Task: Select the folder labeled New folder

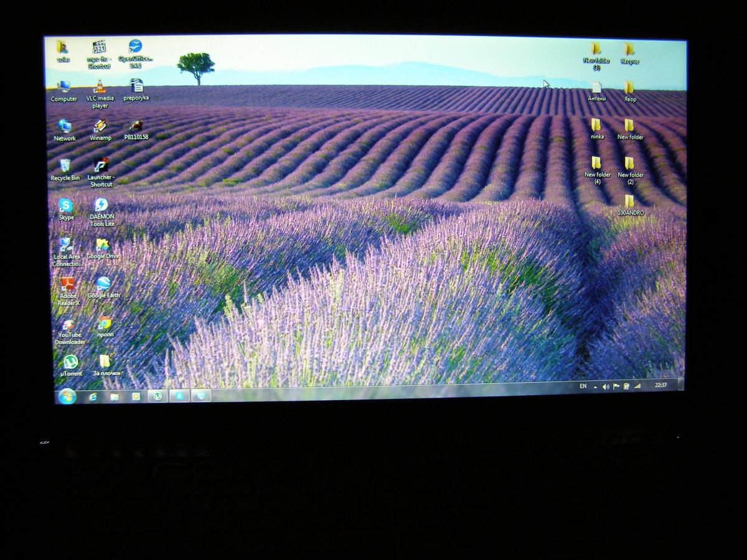Action: tap(629, 126)
